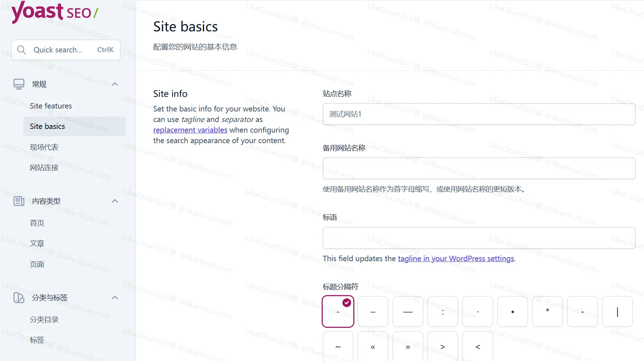Click the monitor icon beside 常规
Image resolution: width=644 pixels, height=361 pixels.
pyautogui.click(x=19, y=84)
